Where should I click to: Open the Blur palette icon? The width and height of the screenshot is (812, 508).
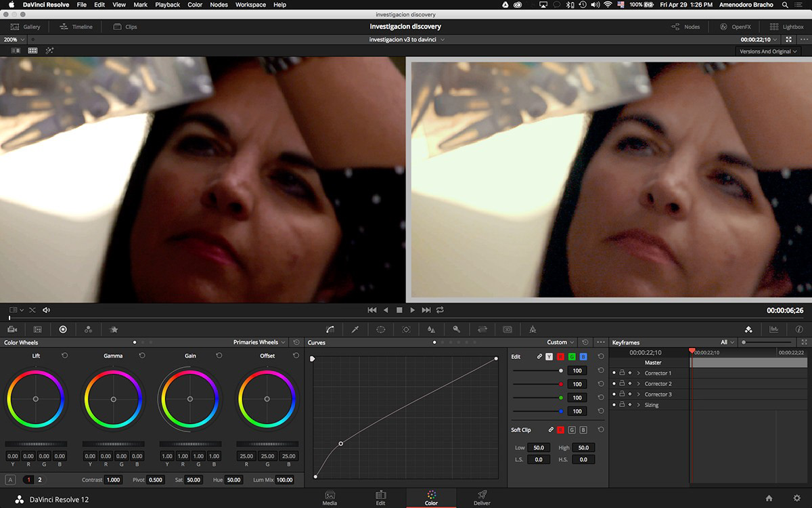(x=431, y=329)
